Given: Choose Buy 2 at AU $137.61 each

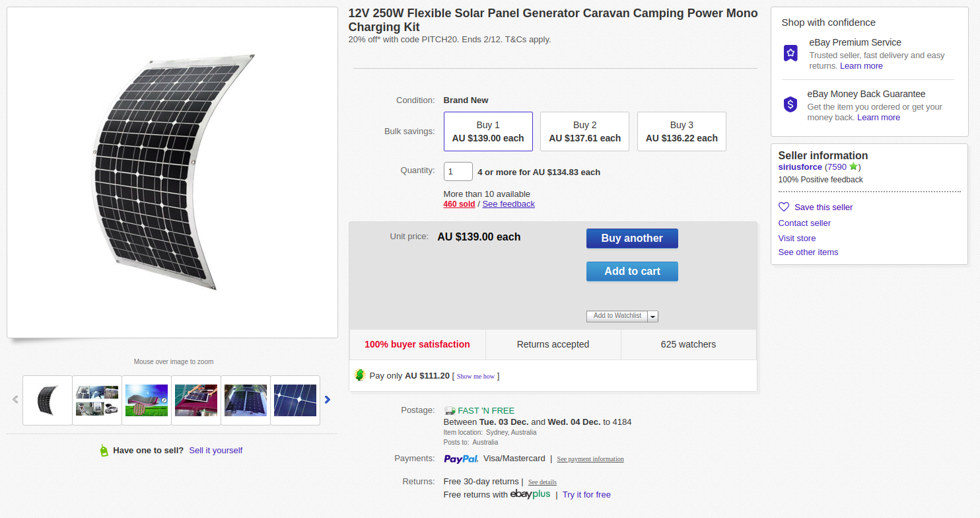Looking at the screenshot, I should point(584,131).
